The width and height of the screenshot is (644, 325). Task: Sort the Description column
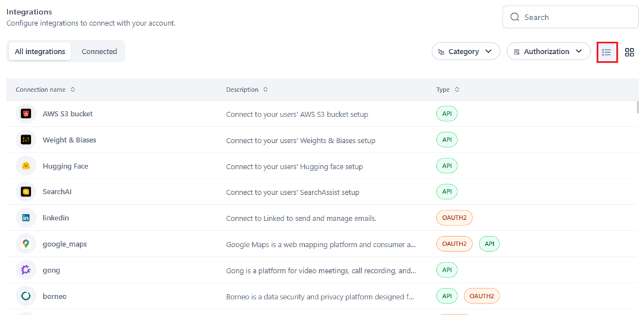coord(265,90)
